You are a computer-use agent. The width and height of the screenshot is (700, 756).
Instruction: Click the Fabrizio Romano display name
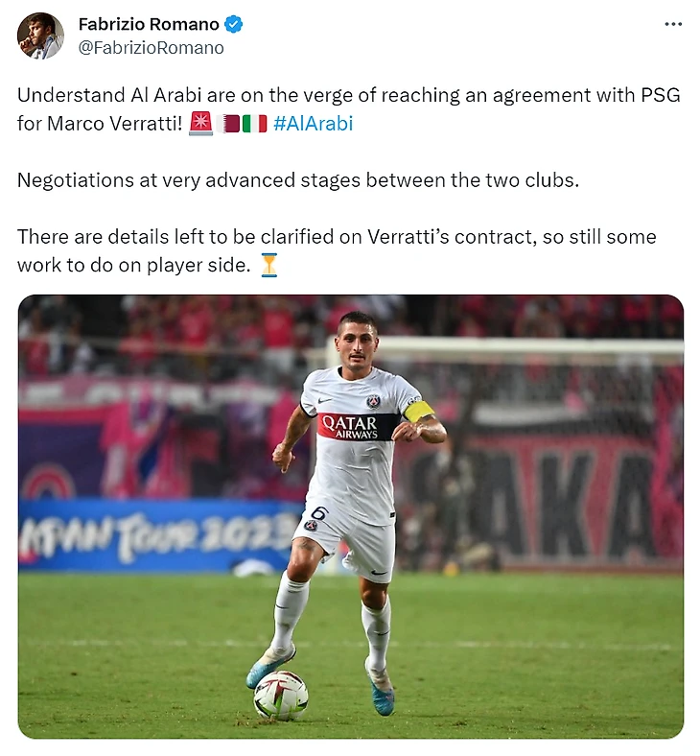pyautogui.click(x=149, y=24)
